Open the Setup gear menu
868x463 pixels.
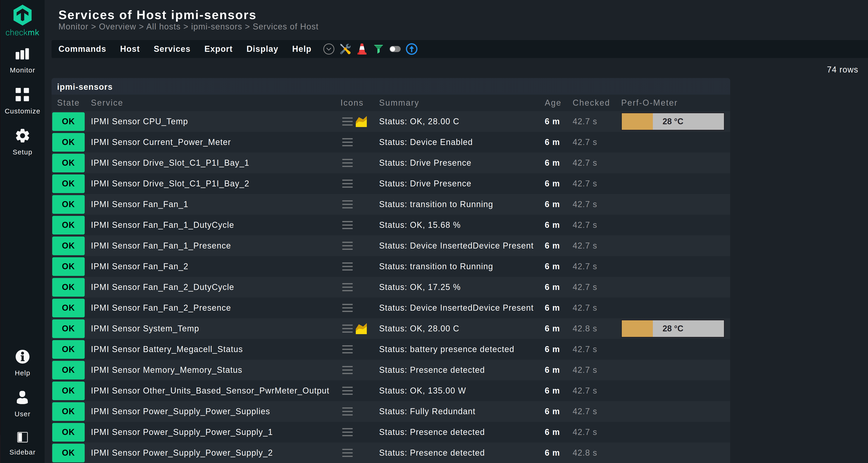22,142
